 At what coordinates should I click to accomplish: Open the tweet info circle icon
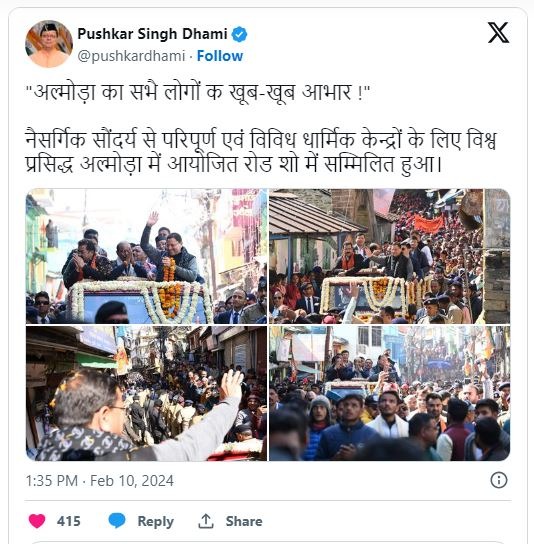click(499, 480)
